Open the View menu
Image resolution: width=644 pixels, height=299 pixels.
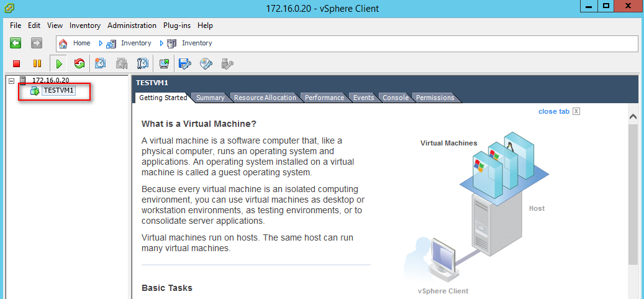55,25
